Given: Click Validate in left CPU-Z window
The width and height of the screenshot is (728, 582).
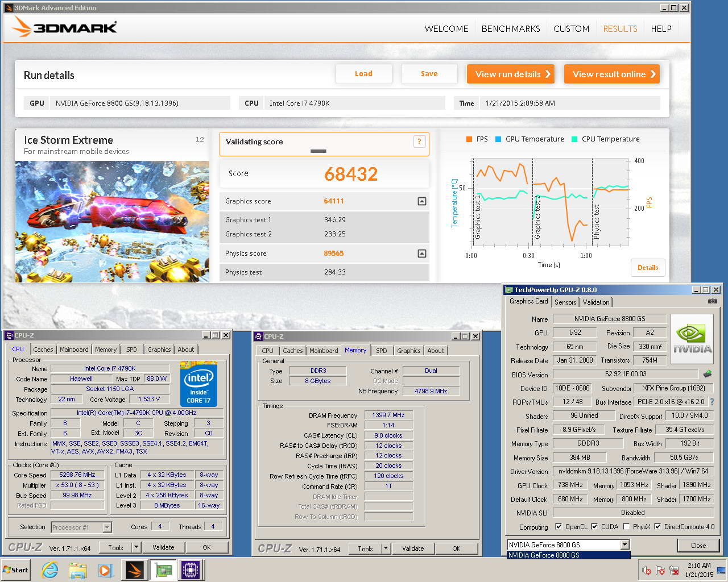Looking at the screenshot, I should tap(163, 547).
